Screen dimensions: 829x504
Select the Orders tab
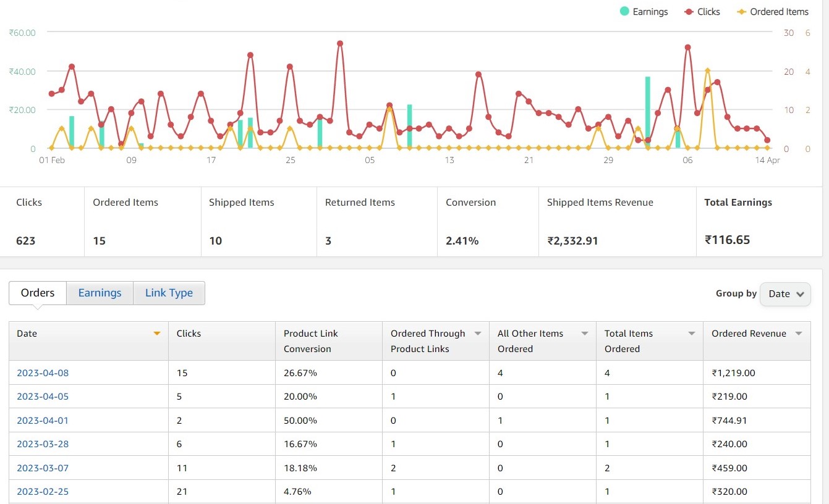click(x=37, y=292)
